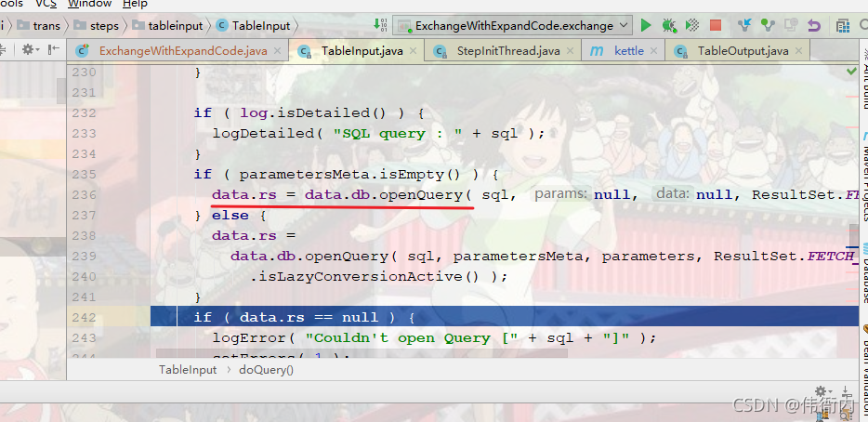Open the Window menu

pyautogui.click(x=89, y=4)
